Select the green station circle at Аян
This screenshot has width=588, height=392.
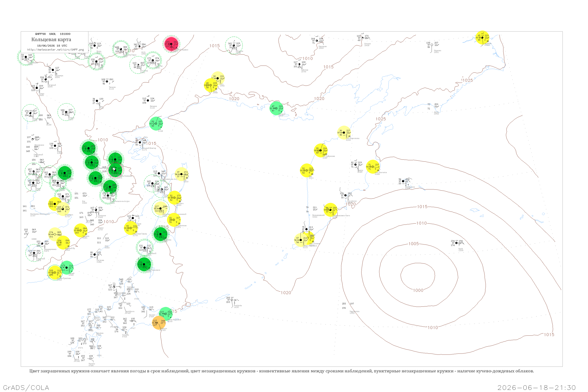pos(156,123)
